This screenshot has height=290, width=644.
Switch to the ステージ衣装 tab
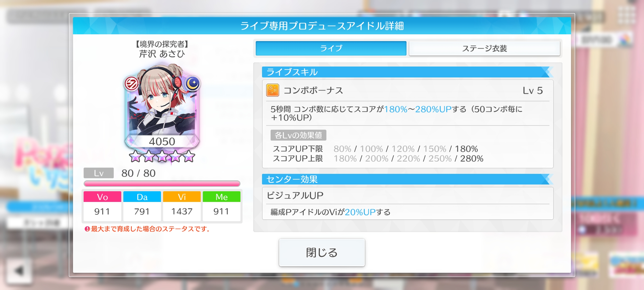click(484, 48)
